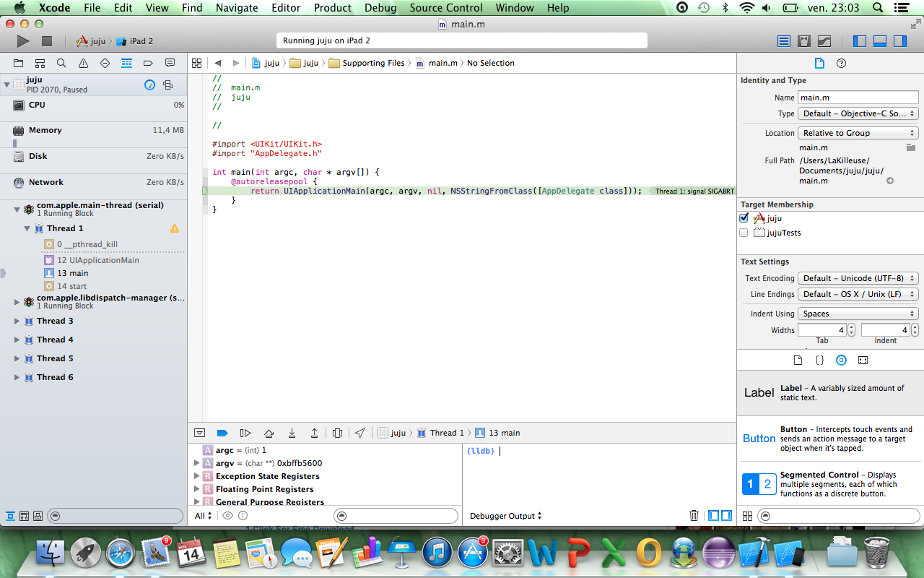924x578 pixels.
Task: Toggle the utilities pane visibility
Action: (899, 41)
